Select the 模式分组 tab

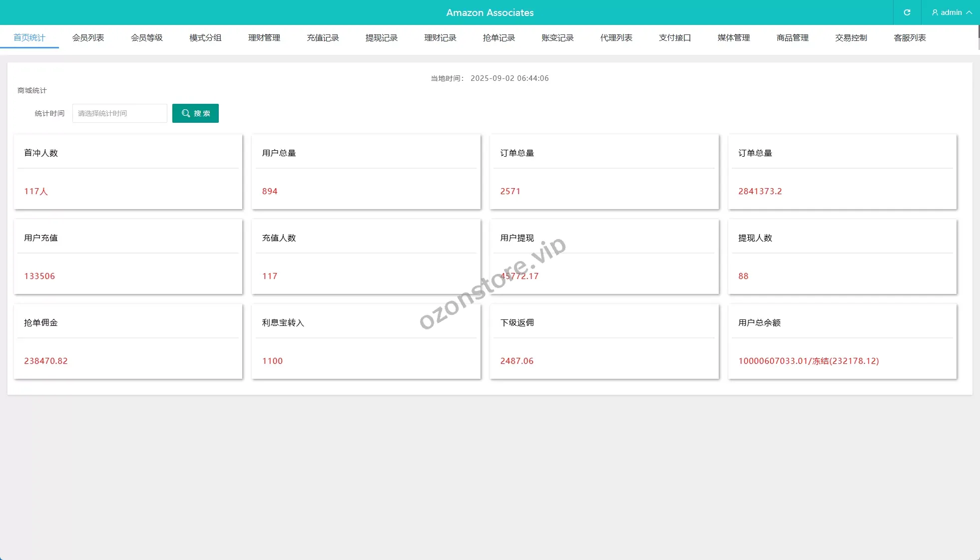205,37
